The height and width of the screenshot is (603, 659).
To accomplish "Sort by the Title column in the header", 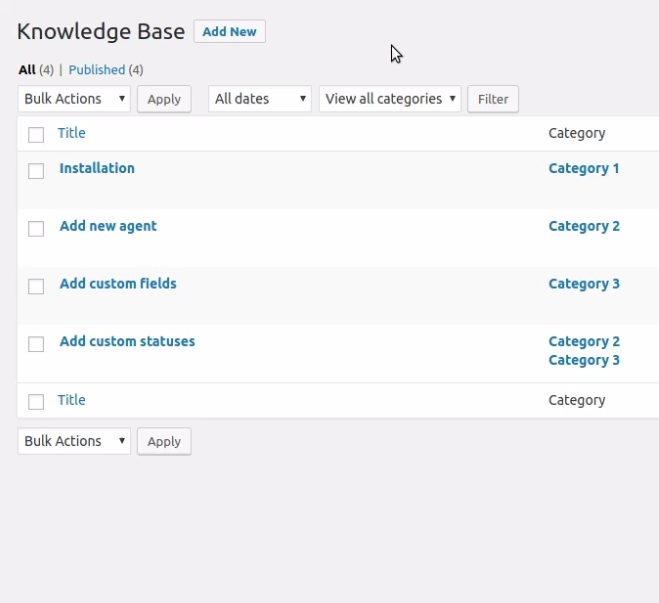I will pos(71,133).
